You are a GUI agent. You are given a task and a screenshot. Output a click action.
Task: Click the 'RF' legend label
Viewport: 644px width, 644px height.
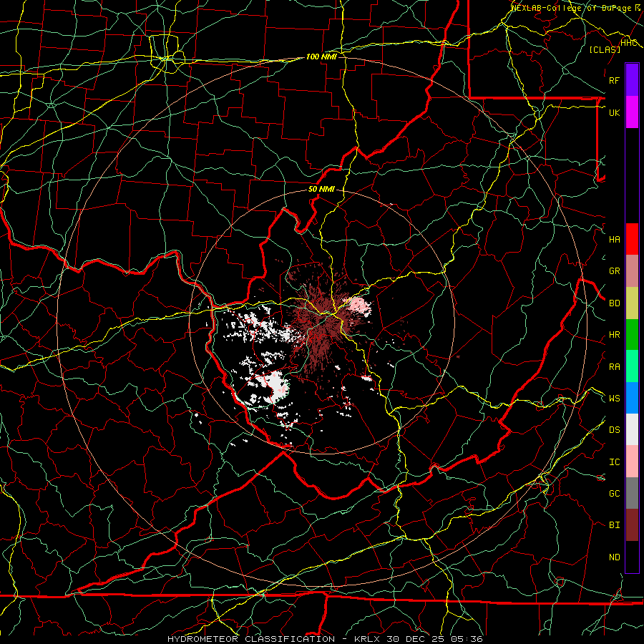pos(614,80)
